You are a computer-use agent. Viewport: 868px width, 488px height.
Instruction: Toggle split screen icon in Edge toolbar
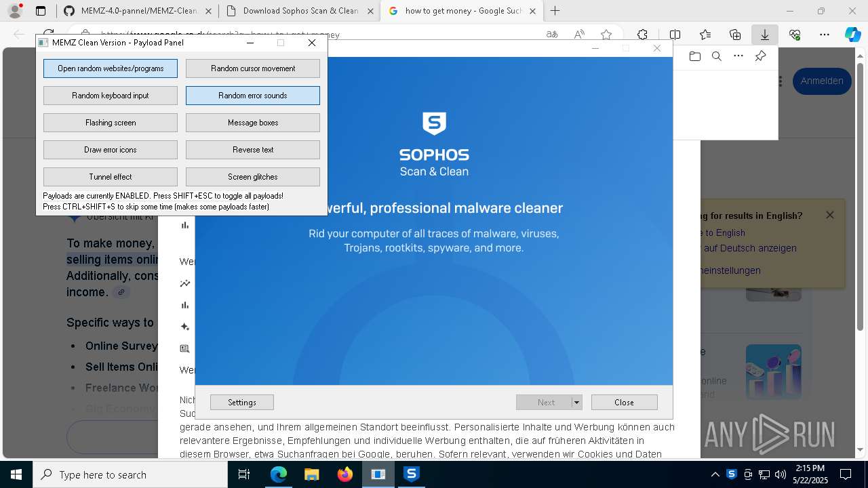click(x=675, y=35)
